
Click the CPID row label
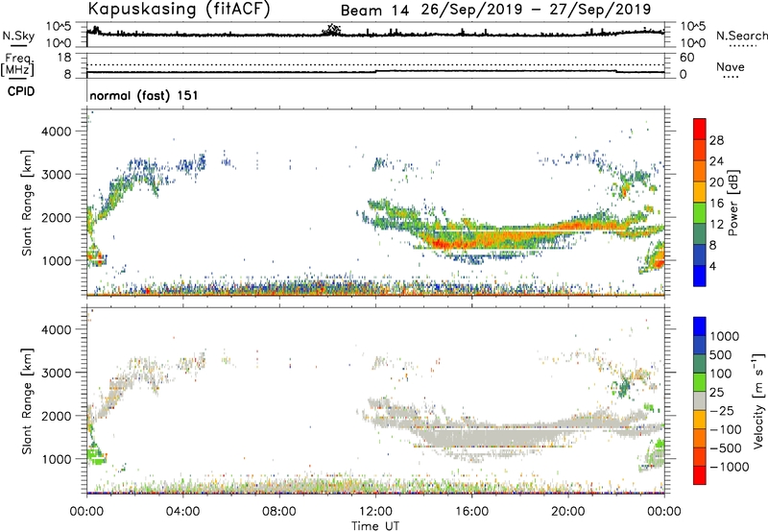click(x=21, y=91)
